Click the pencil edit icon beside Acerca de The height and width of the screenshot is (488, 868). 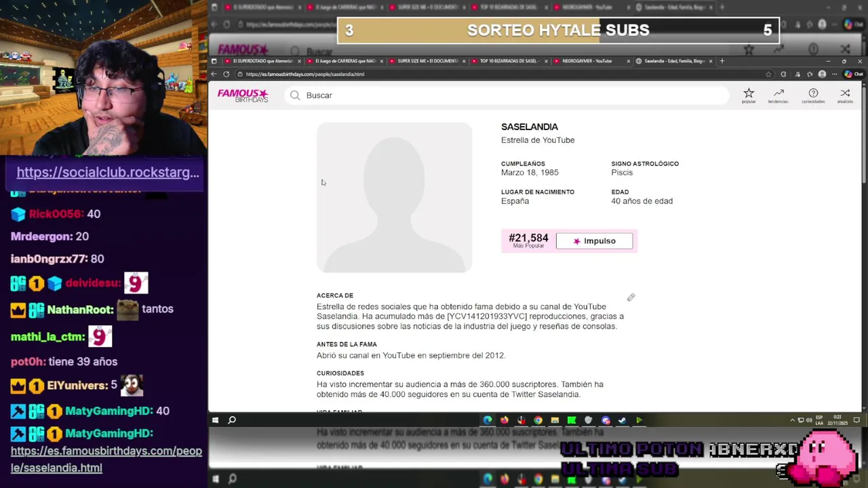click(x=631, y=298)
